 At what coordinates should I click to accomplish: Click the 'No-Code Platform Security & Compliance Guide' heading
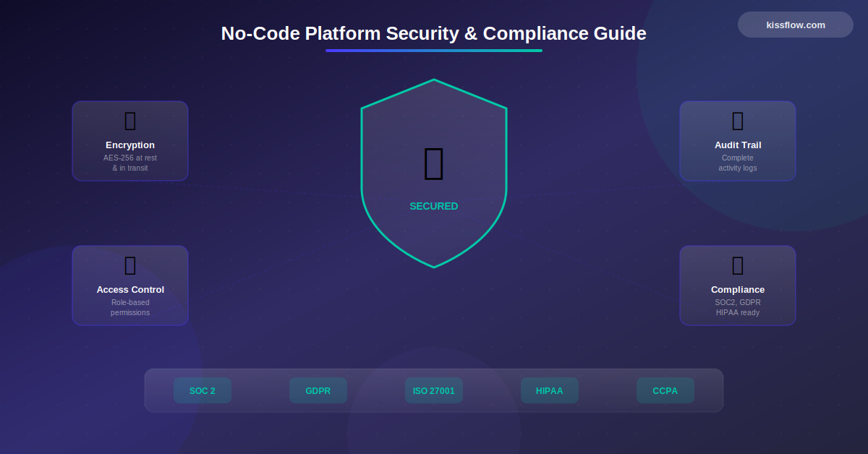pos(434,33)
